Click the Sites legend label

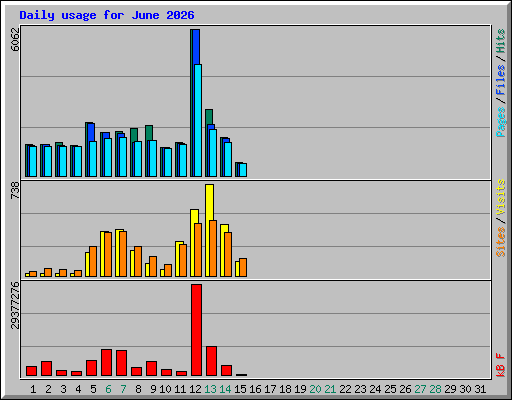(501, 242)
